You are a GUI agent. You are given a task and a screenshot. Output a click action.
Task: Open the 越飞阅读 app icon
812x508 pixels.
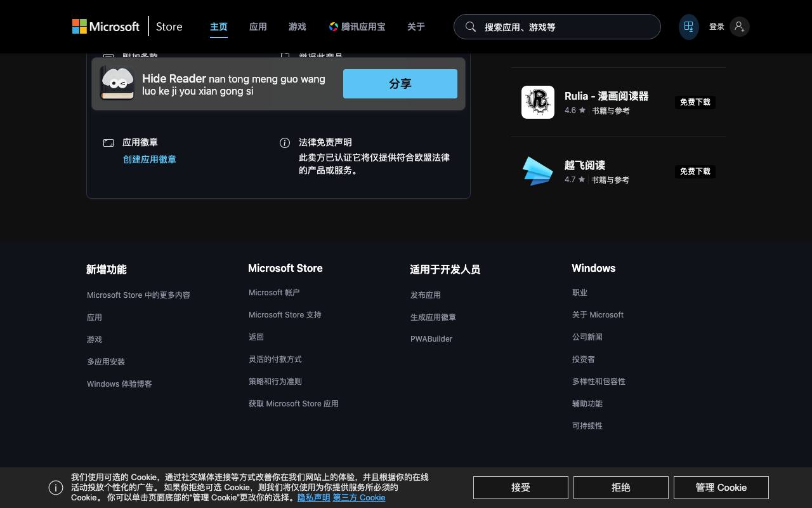(538, 171)
